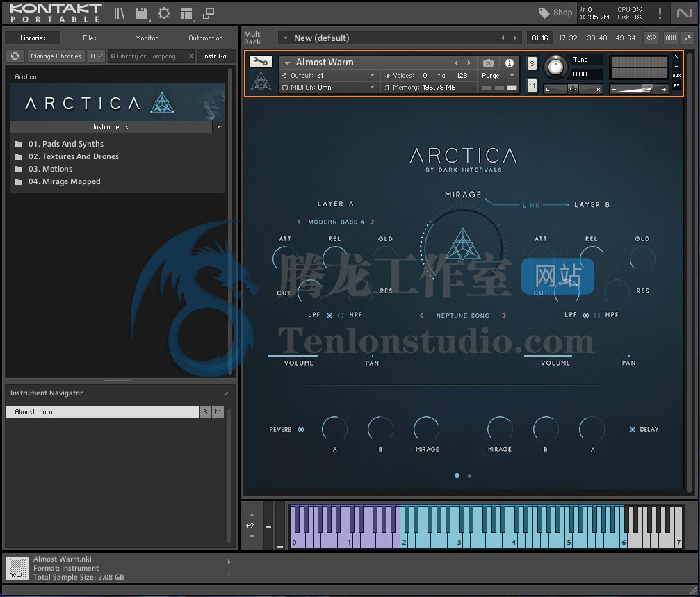Screen dimensions: 700x597
Task: Select previous instrument arrow beside Almost Warm
Action: point(456,63)
